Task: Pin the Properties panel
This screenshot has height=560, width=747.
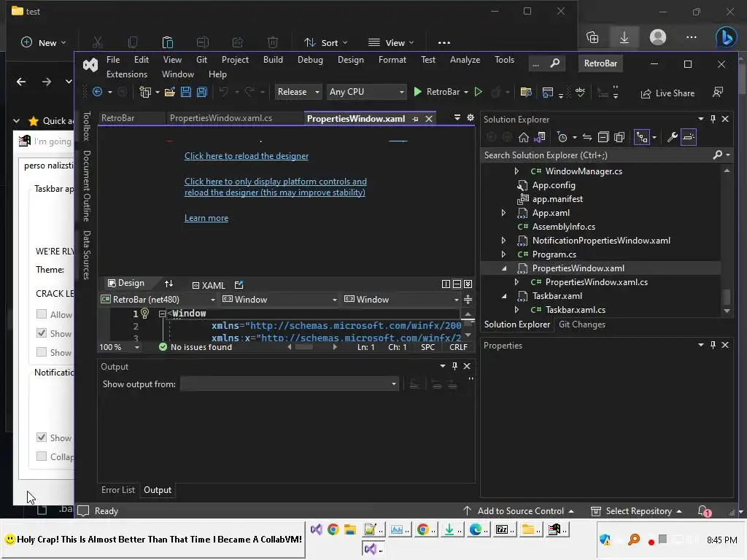Action: (x=713, y=345)
